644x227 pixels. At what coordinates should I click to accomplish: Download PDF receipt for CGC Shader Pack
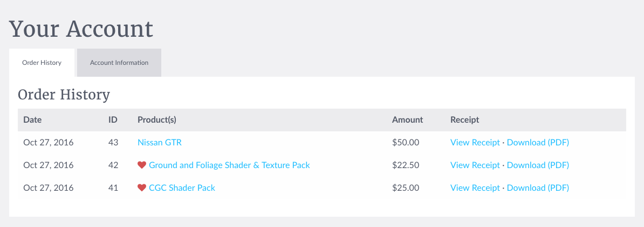[x=538, y=188]
